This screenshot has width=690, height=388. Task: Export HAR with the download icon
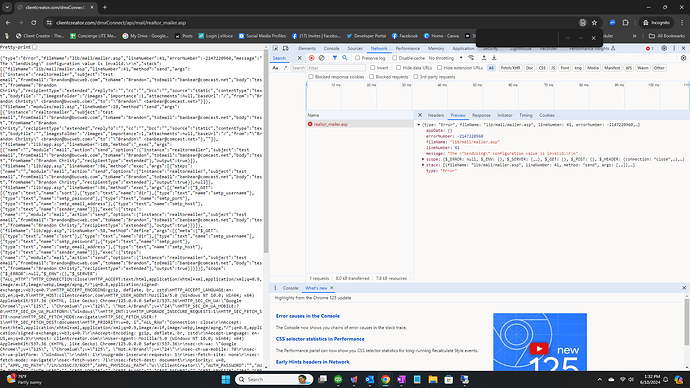pyautogui.click(x=494, y=58)
